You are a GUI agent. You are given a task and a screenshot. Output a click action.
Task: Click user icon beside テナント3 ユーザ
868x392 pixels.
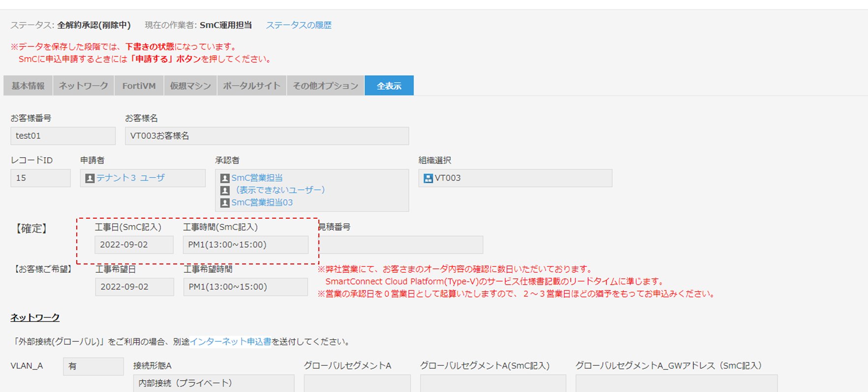[90, 178]
